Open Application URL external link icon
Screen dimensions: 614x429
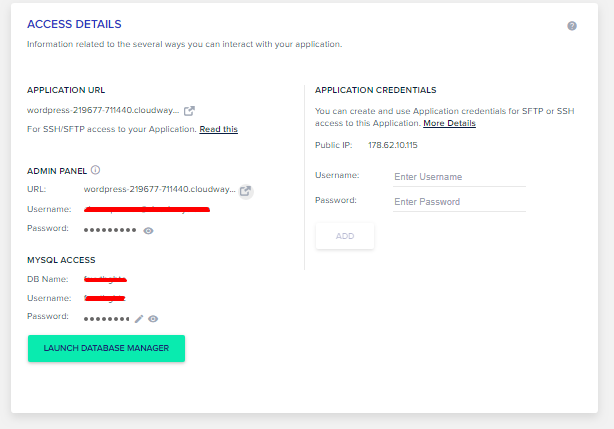click(x=189, y=111)
